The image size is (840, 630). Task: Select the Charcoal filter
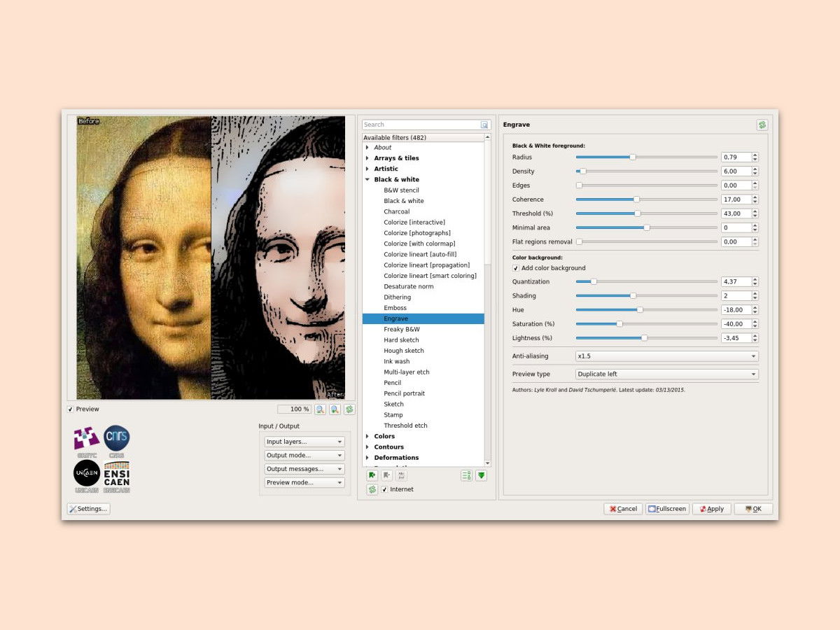[396, 211]
